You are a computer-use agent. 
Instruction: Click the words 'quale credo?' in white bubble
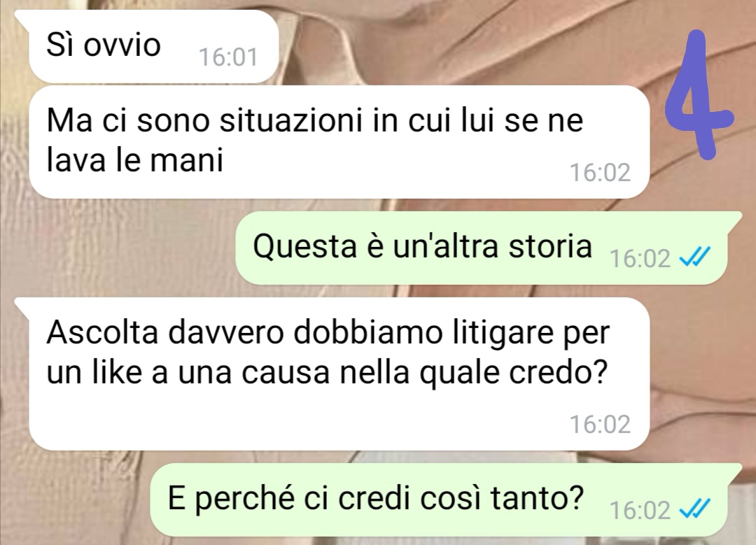512,373
